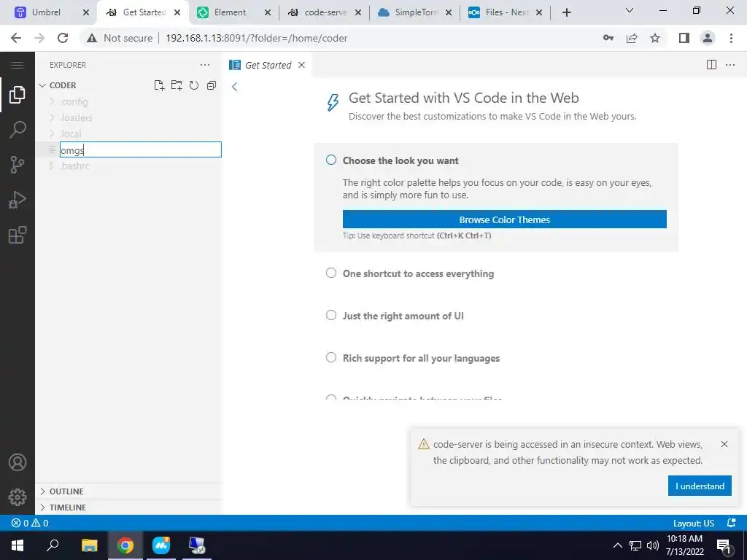The image size is (747, 560).
Task: Show hidden system tray icons
Action: pos(617,545)
